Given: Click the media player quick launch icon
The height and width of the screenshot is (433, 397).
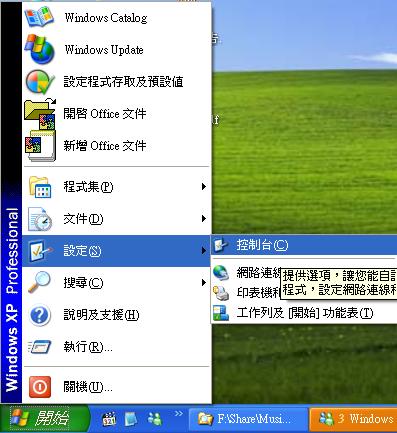Looking at the screenshot, I should [109, 419].
